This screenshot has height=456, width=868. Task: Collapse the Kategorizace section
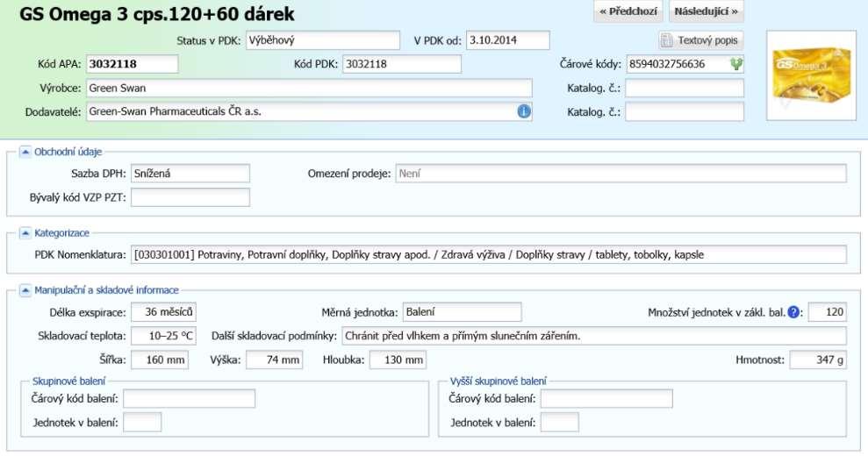[x=25, y=233]
